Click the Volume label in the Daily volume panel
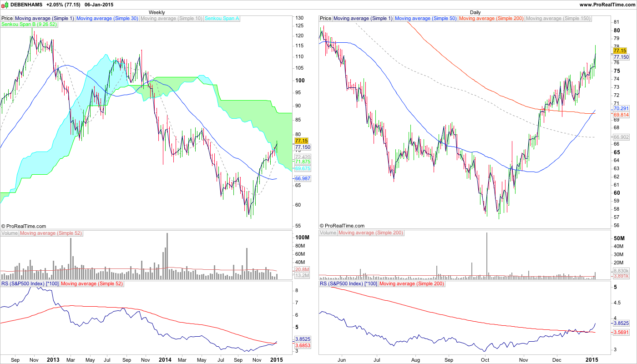Image resolution: width=637 pixels, height=364 pixels. [328, 233]
